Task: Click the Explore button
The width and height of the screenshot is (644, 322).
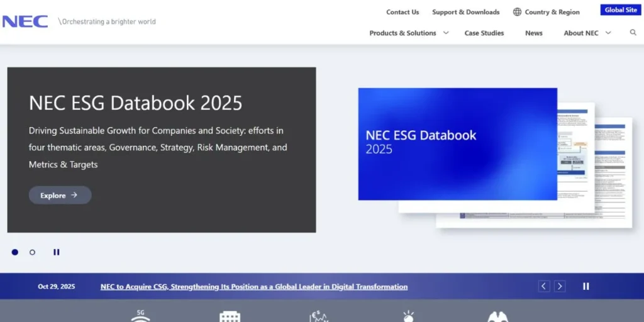Action: coord(60,195)
